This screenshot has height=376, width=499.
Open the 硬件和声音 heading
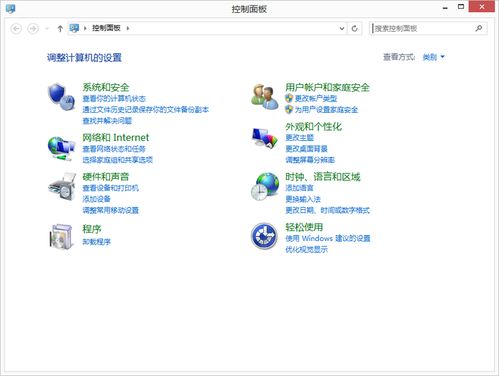tap(106, 177)
